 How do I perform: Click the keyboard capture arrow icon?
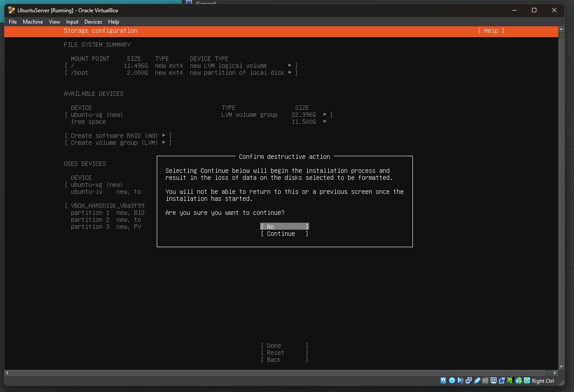coord(527,381)
